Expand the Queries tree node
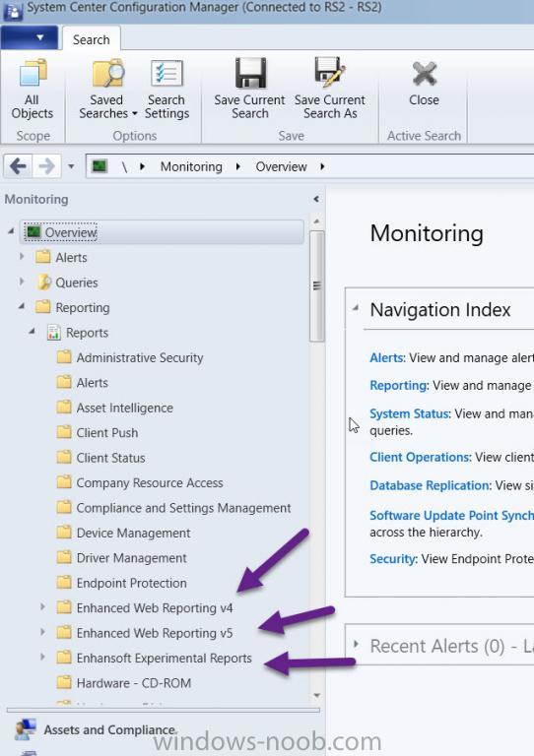Image resolution: width=534 pixels, height=756 pixels. point(22,283)
